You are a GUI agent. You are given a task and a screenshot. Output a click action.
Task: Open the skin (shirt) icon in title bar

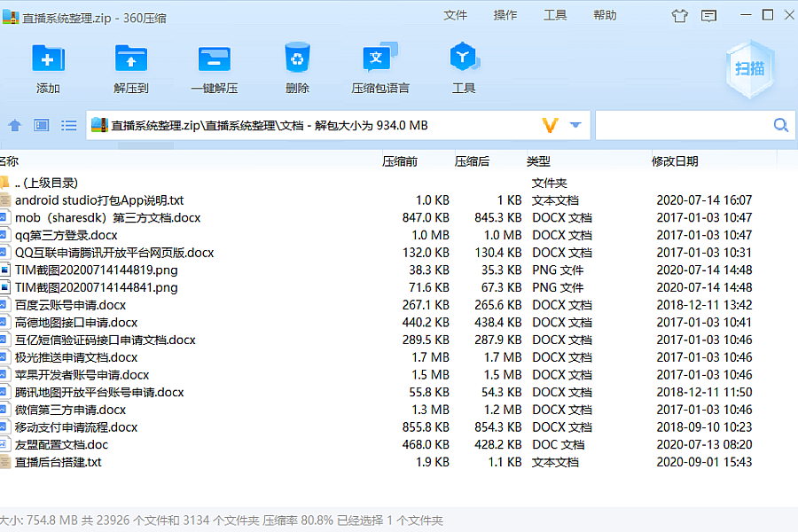click(679, 16)
